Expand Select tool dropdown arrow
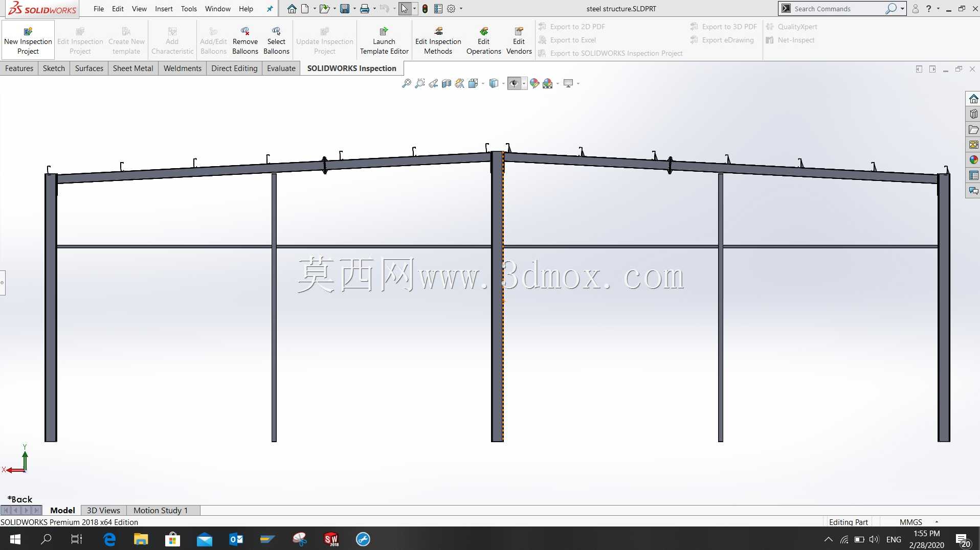980x550 pixels. 414,9
